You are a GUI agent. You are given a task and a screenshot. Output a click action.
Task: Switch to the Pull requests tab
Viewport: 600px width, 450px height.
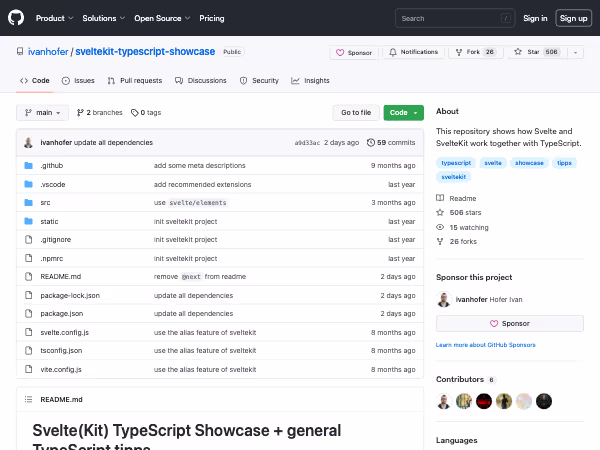pyautogui.click(x=135, y=81)
